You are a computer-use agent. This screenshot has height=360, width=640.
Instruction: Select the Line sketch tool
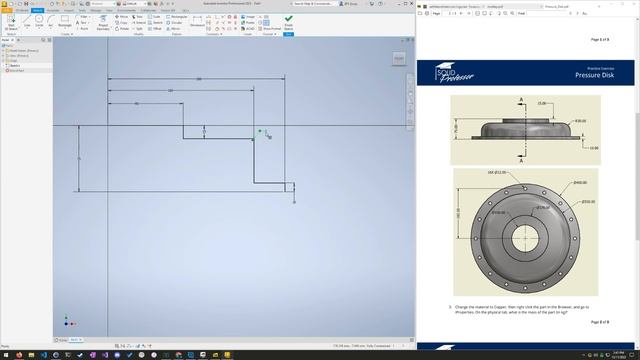27,22
